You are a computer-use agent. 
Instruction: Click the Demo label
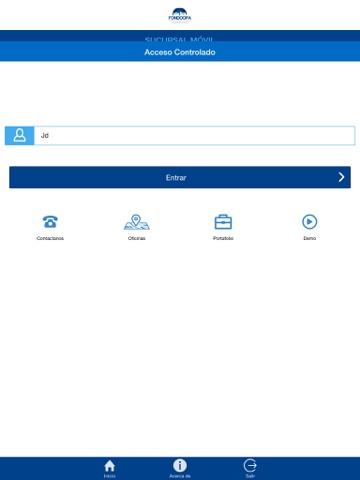click(x=310, y=238)
